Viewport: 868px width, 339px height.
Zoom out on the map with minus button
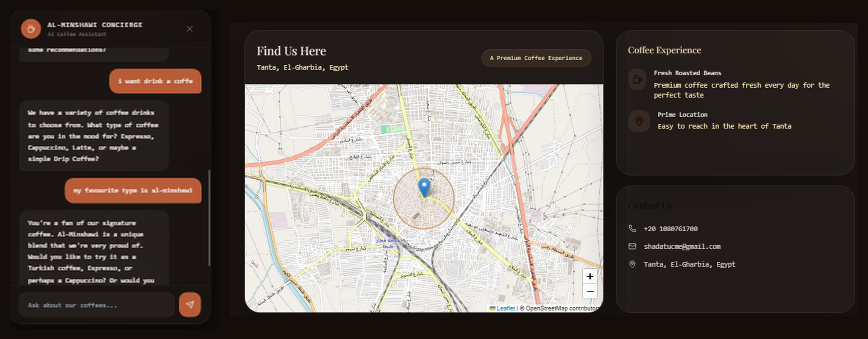pyautogui.click(x=590, y=292)
